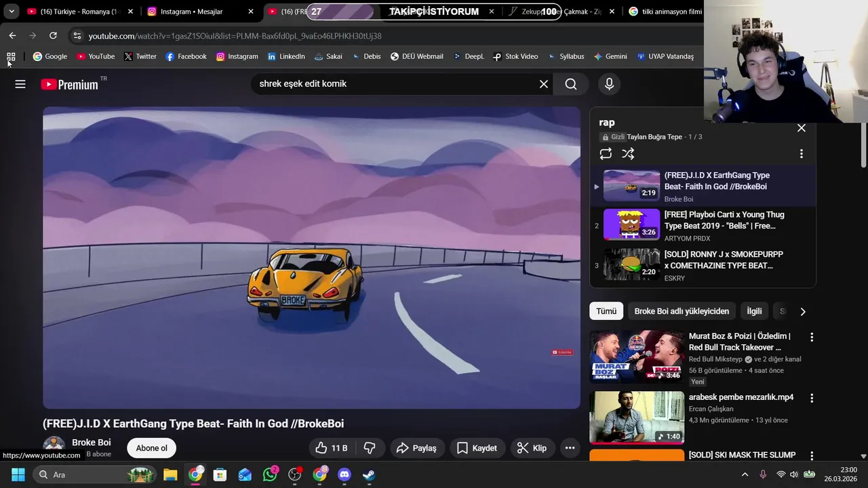Share the video with Paylaş
This screenshot has width=868, height=488.
pyautogui.click(x=416, y=448)
